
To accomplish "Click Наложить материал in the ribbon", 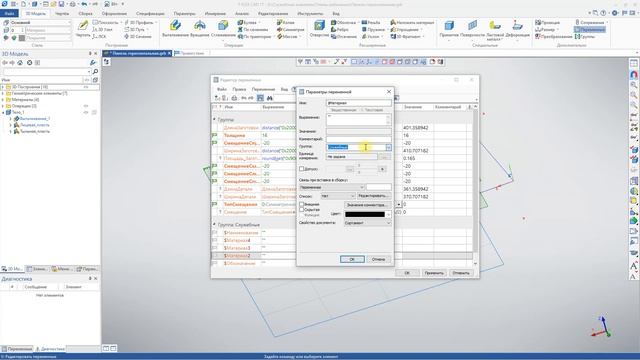I will (412, 22).
